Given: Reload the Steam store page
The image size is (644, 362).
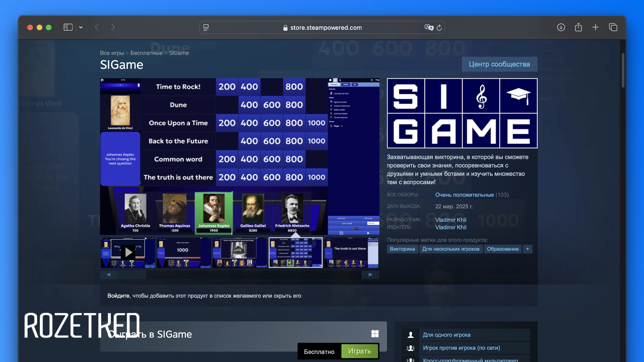Looking at the screenshot, I should [x=439, y=27].
